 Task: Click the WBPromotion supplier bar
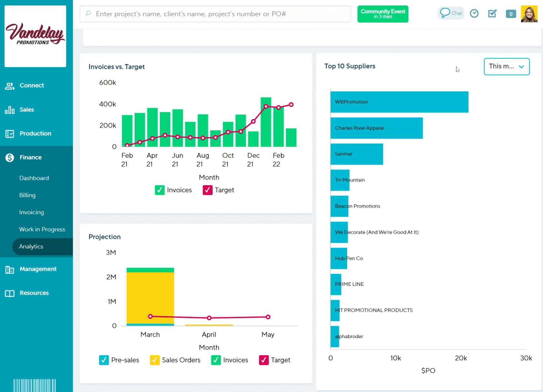click(x=399, y=102)
